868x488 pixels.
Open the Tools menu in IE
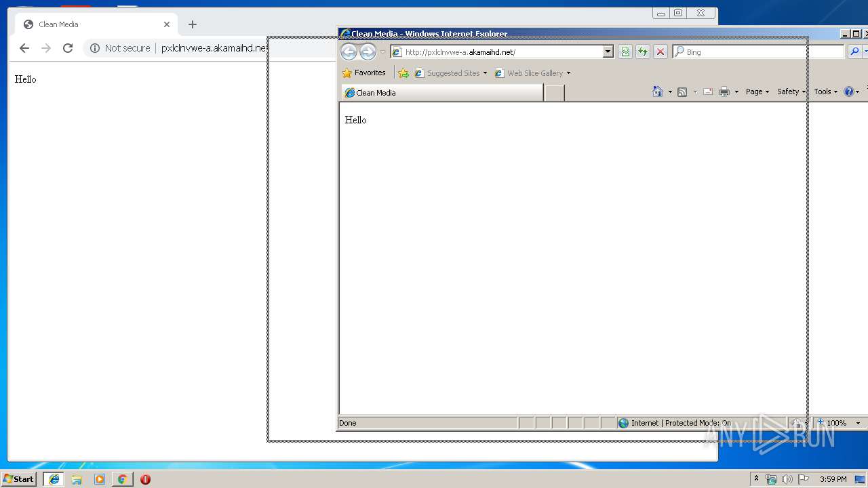pos(825,91)
